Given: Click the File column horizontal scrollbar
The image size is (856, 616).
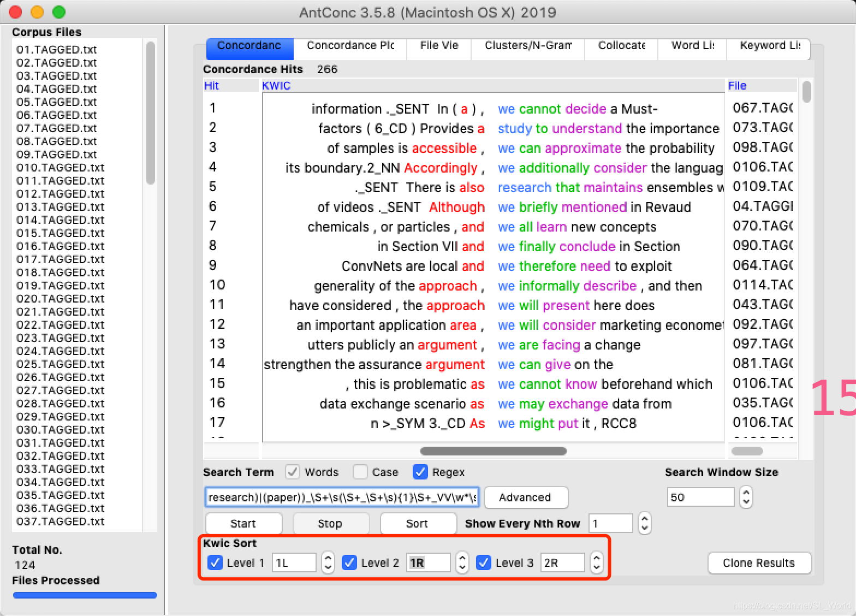Looking at the screenshot, I should tap(747, 451).
